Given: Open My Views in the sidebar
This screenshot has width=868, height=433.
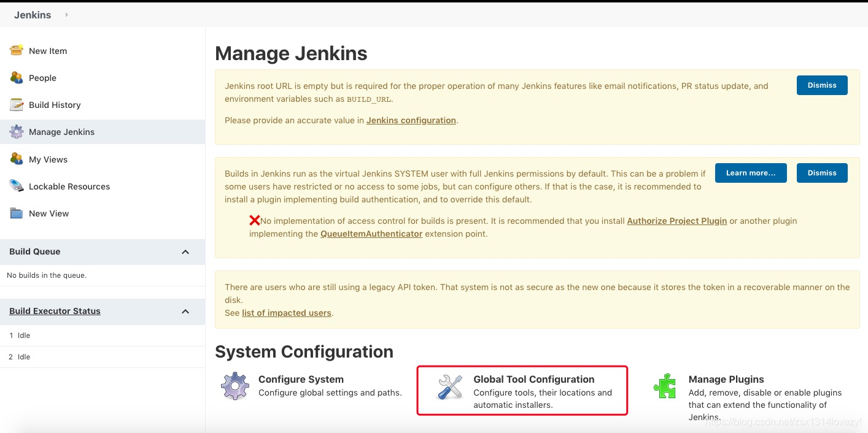Looking at the screenshot, I should tap(48, 159).
